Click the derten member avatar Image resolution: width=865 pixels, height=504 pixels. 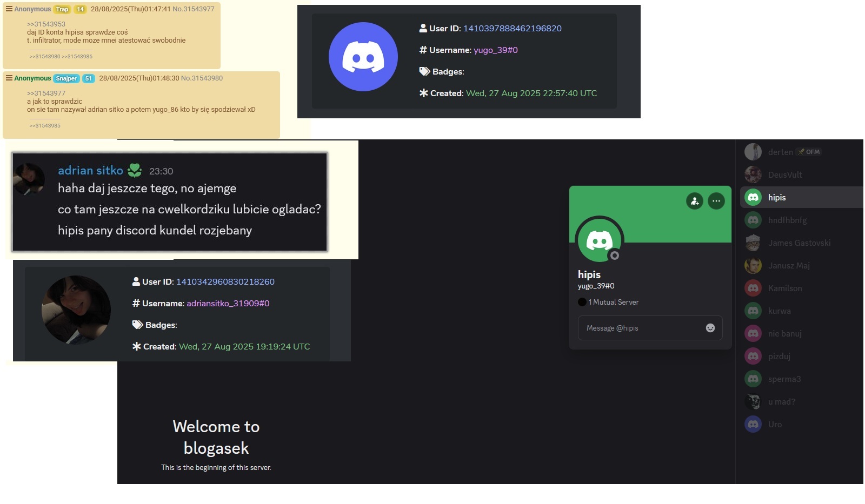pyautogui.click(x=753, y=152)
